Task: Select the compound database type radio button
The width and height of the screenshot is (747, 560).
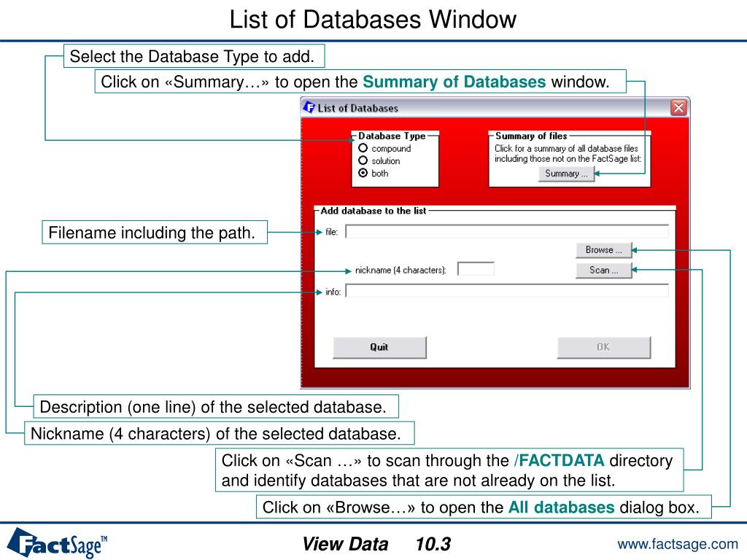Action: pyautogui.click(x=363, y=148)
